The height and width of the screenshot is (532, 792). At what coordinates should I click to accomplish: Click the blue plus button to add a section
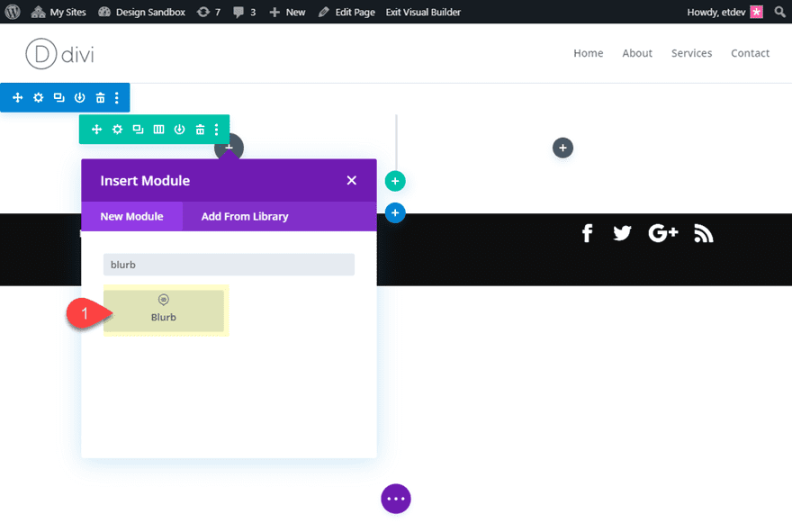click(395, 212)
